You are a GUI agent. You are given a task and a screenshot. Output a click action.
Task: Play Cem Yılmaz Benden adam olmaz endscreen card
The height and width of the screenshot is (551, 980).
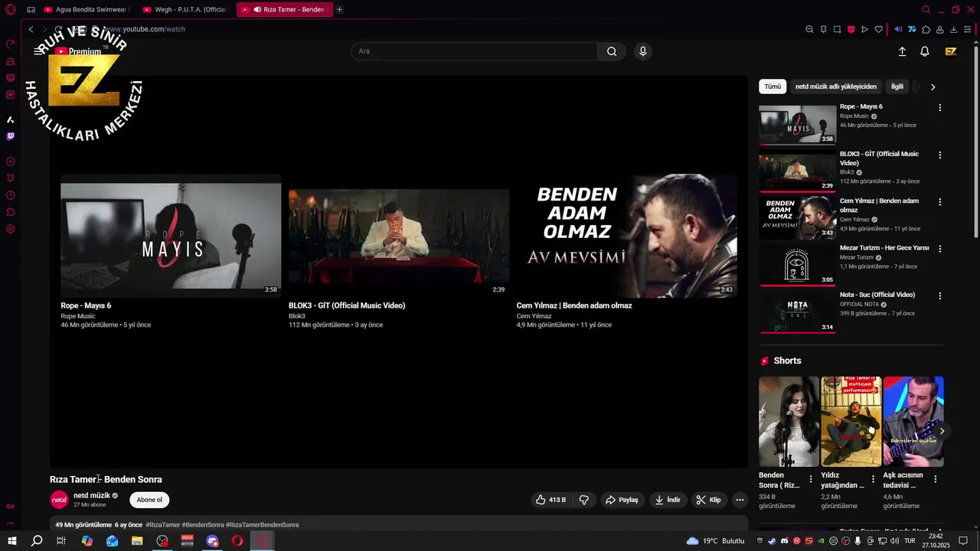[626, 236]
